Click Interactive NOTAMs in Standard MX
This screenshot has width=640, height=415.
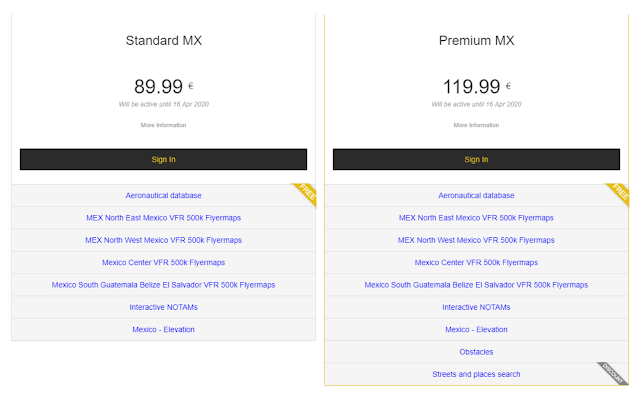pos(163,307)
